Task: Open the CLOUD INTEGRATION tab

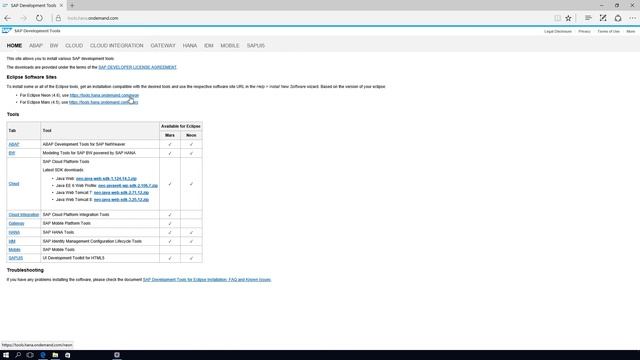Action: pos(117,46)
